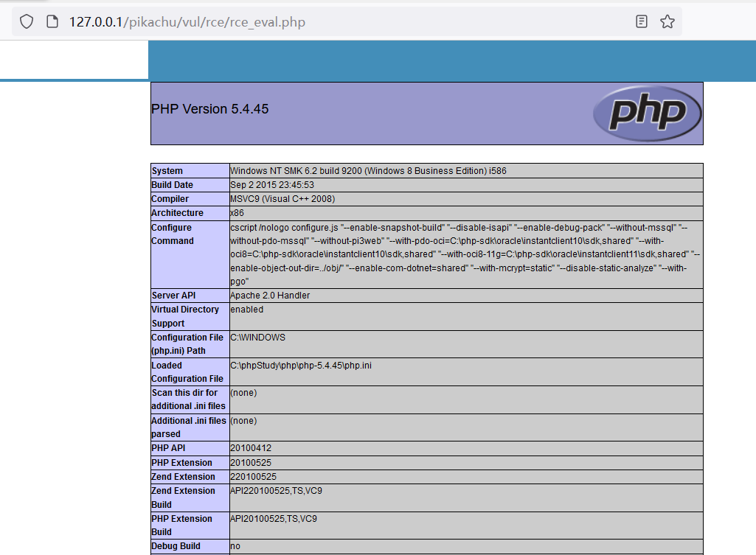The height and width of the screenshot is (555, 756).
Task: Click the 20100412 PHP API value
Action: [x=251, y=448]
